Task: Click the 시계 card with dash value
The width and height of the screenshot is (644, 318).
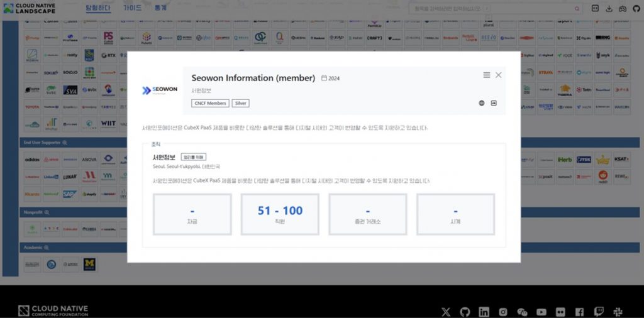Action: click(x=455, y=214)
